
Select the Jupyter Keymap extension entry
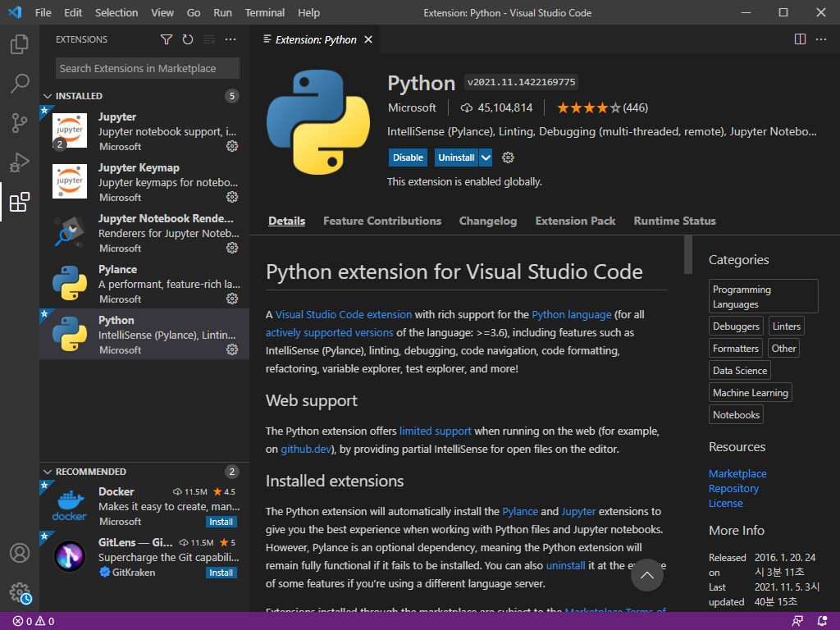(x=144, y=182)
